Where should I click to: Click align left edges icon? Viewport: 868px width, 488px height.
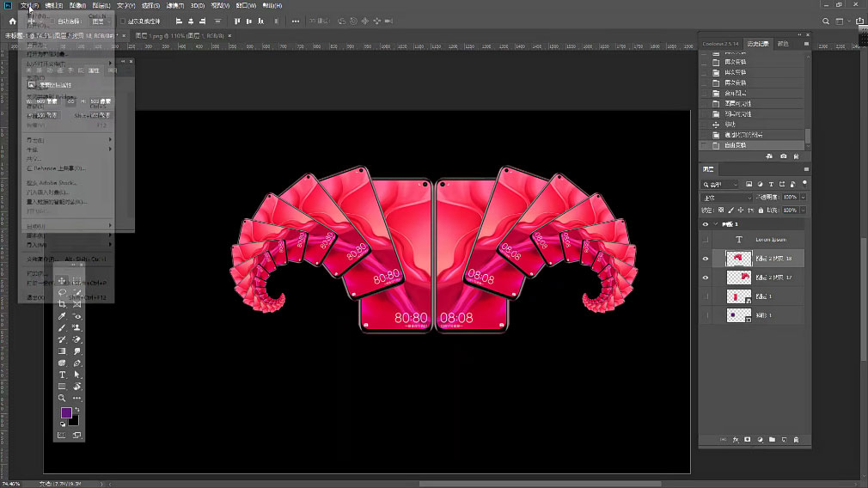pyautogui.click(x=179, y=21)
